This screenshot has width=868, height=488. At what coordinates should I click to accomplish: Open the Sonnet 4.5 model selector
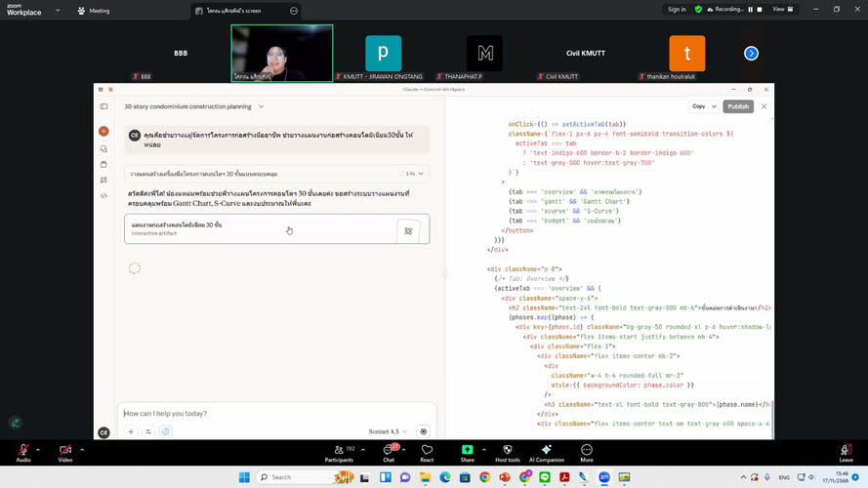(x=388, y=431)
